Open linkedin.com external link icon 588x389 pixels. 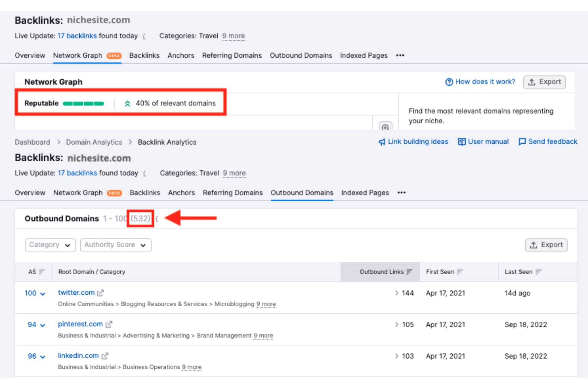click(105, 356)
